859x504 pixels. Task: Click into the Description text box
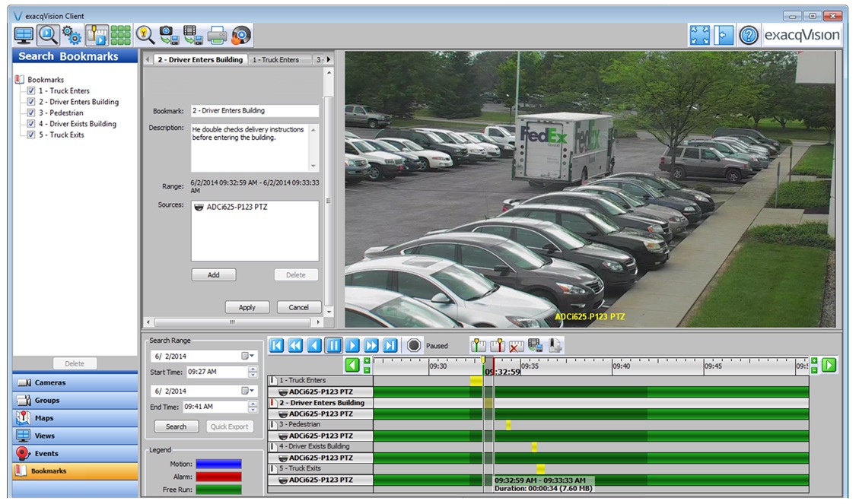[250, 147]
